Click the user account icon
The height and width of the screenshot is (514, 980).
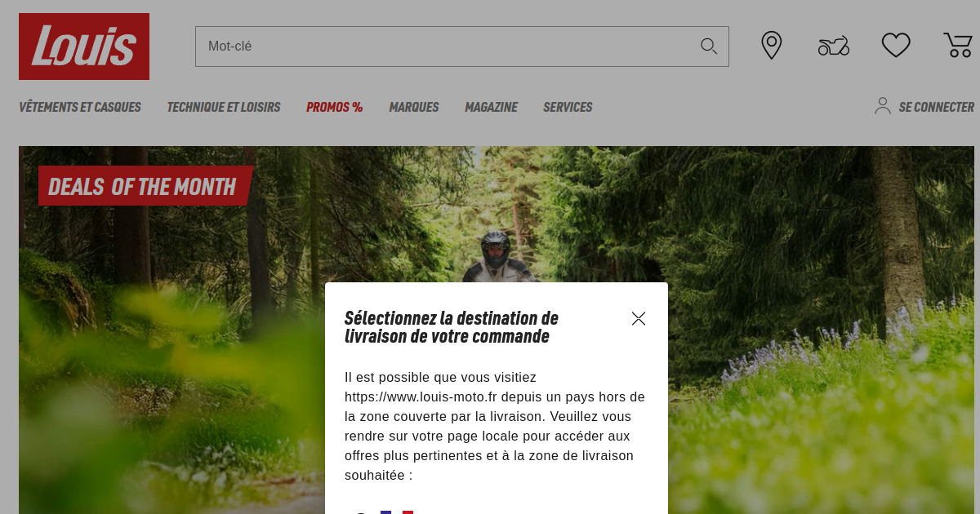coord(883,106)
